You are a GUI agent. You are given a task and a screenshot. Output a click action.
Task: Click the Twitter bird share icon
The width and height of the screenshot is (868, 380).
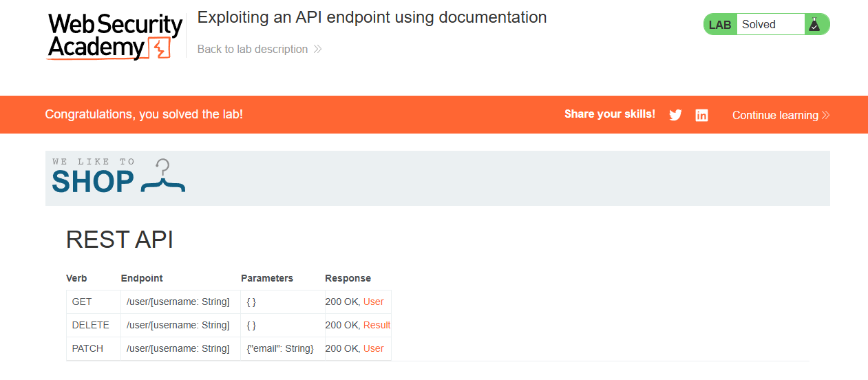tap(675, 115)
